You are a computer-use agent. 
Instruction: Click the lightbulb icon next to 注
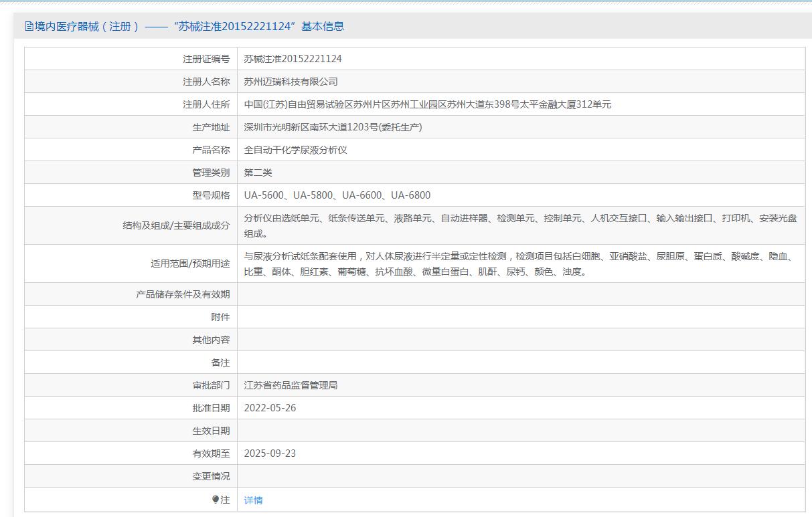click(x=216, y=500)
